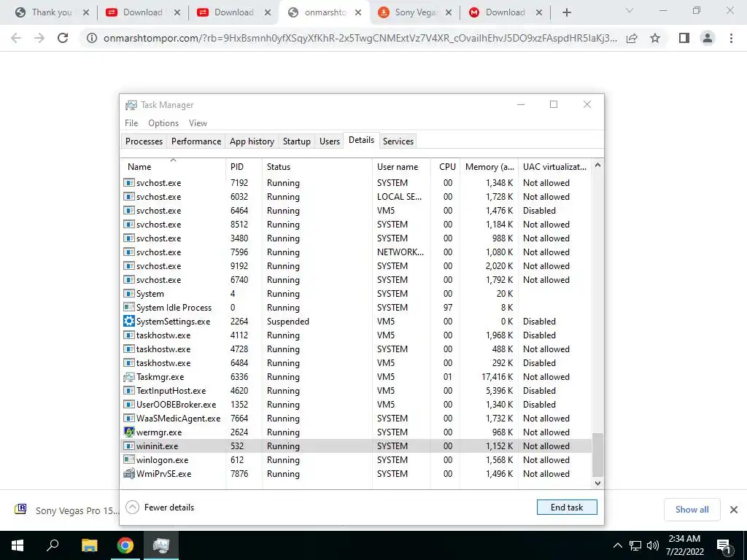Viewport: 747px width, 560px height.
Task: Close the Chrome downloads bar
Action: tap(734, 510)
